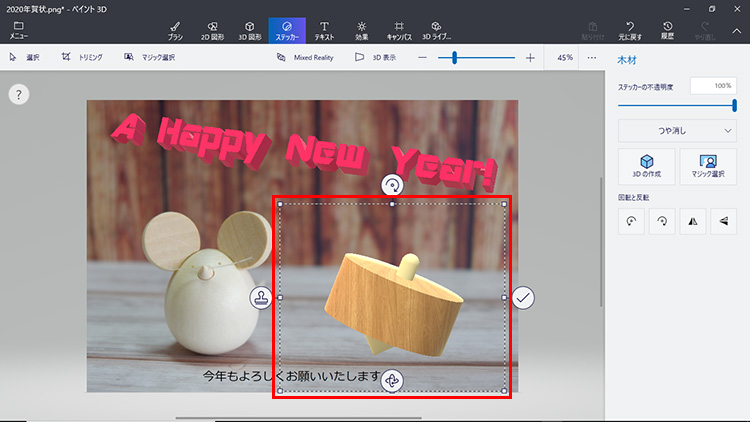The image size is (750, 422).
Task: Switch to the テキスト (Text) tool
Action: [x=324, y=29]
